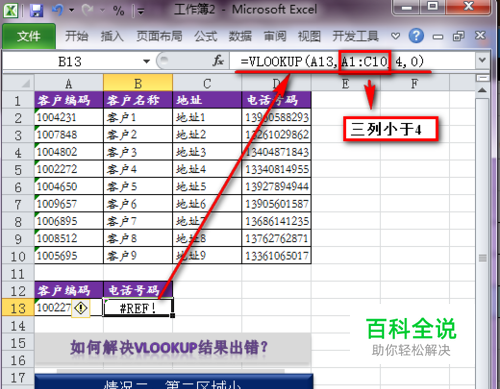Click the select-all corner triangle of sheet
This screenshot has height=389, width=500.
(26, 83)
